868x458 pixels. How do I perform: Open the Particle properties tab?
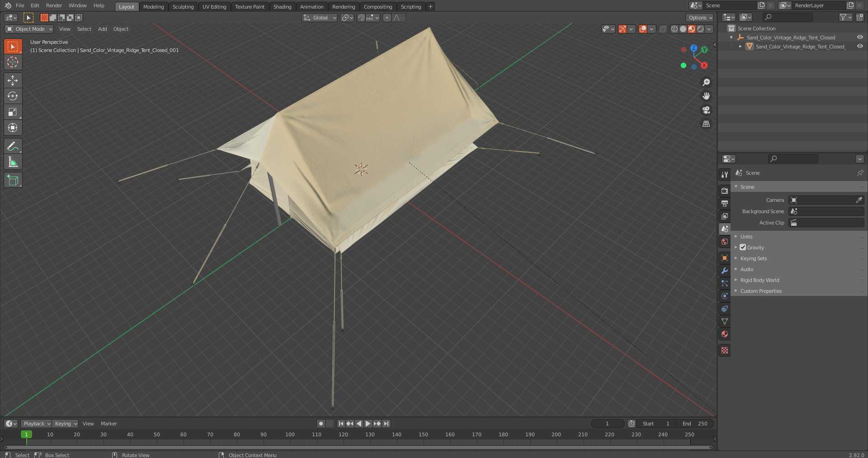click(725, 283)
